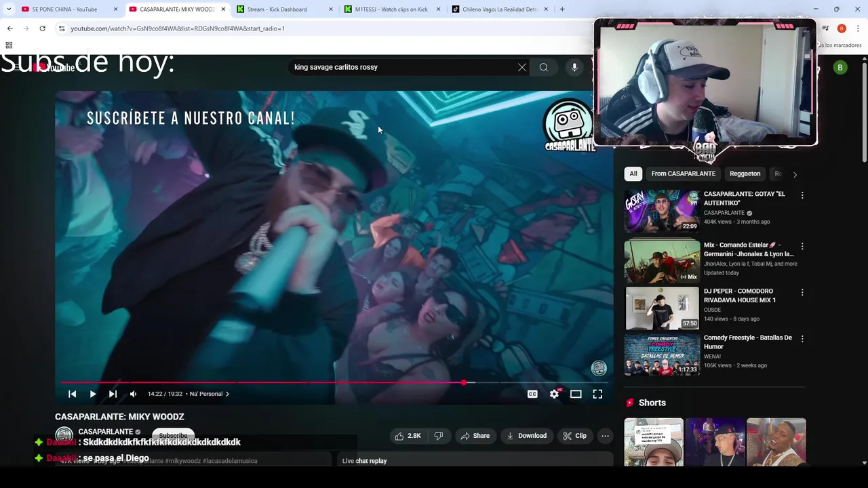868x488 pixels.
Task: Open options menu for Comedy Freestyle video
Action: click(802, 338)
